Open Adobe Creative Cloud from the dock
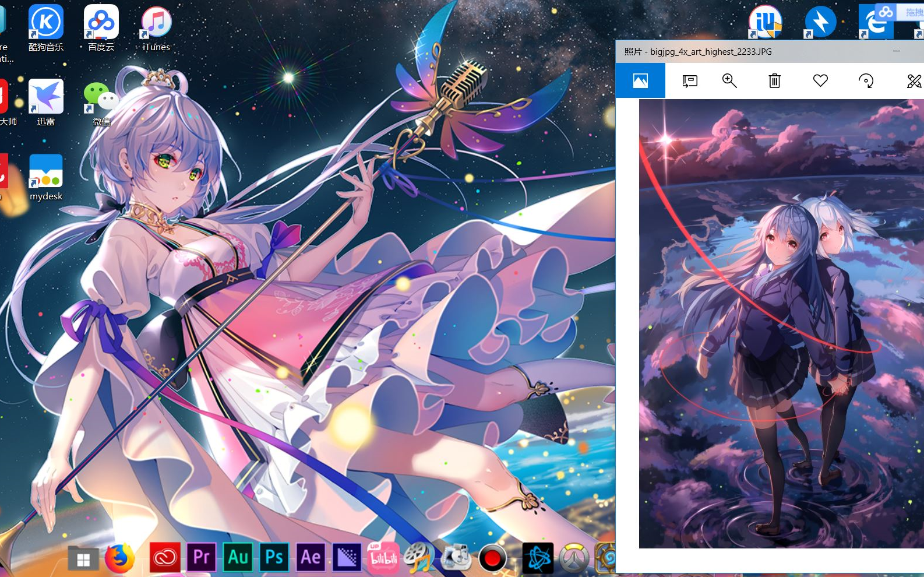 tap(165, 558)
